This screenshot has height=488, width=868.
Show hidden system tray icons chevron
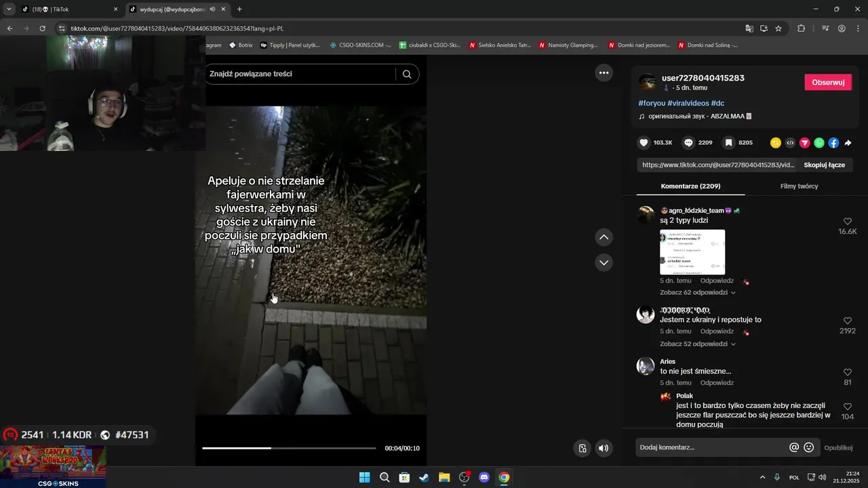coord(762,477)
